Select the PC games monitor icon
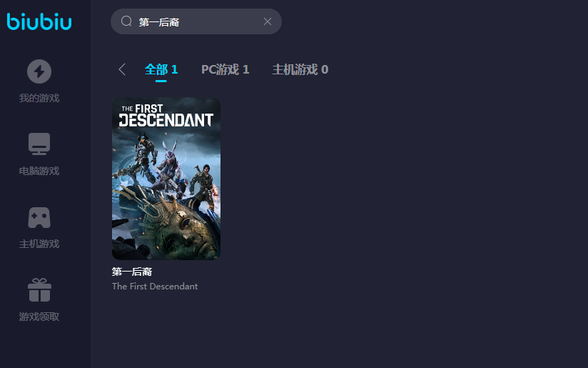 click(39, 144)
